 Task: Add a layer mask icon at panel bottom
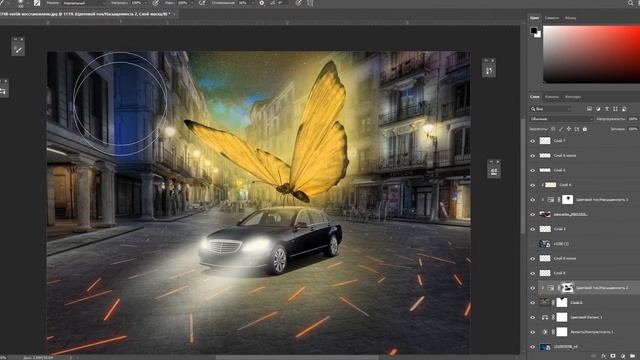tap(613, 356)
